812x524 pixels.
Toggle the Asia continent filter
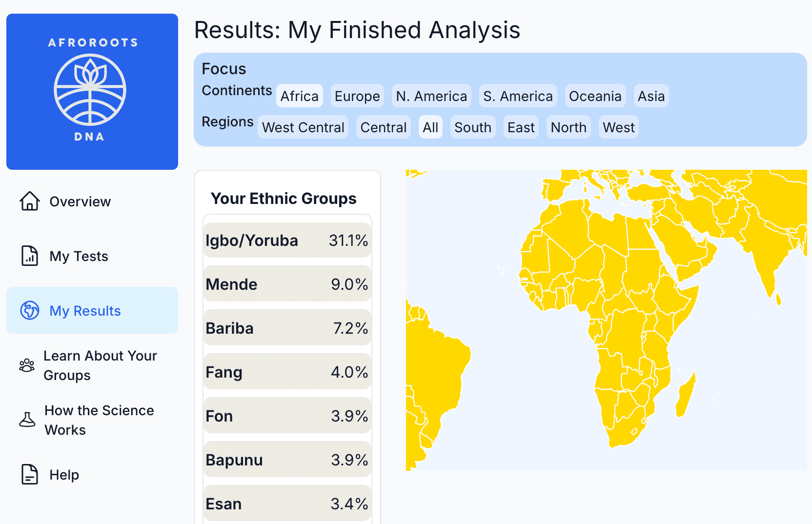(651, 96)
